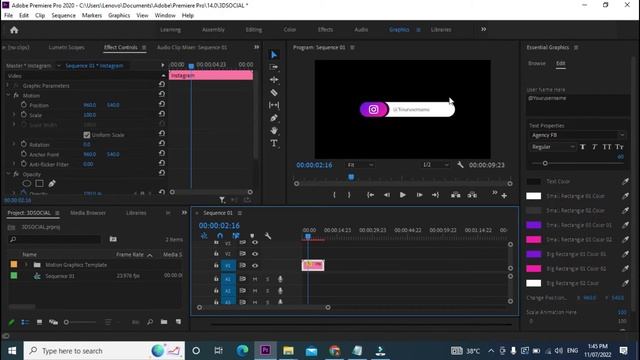This screenshot has width=640, height=360.
Task: Open find magnifier in Project panel footer
Action: [x=150, y=322]
